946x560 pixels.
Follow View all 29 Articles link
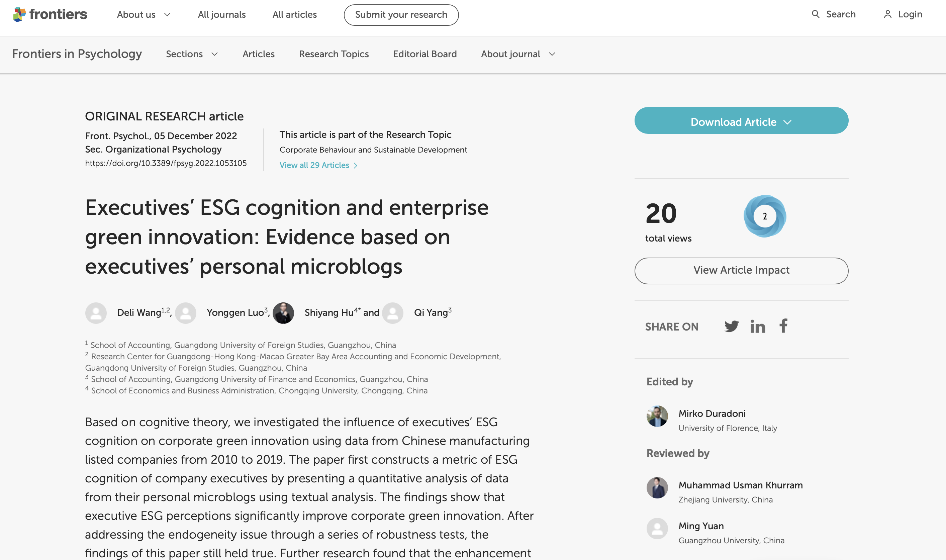pyautogui.click(x=318, y=165)
